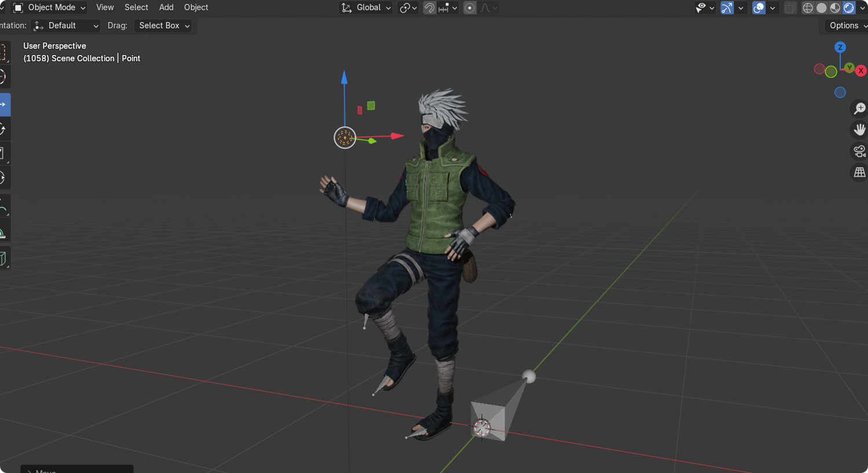The width and height of the screenshot is (868, 473).
Task: Click the zoom magnifier viewport button
Action: (x=859, y=108)
